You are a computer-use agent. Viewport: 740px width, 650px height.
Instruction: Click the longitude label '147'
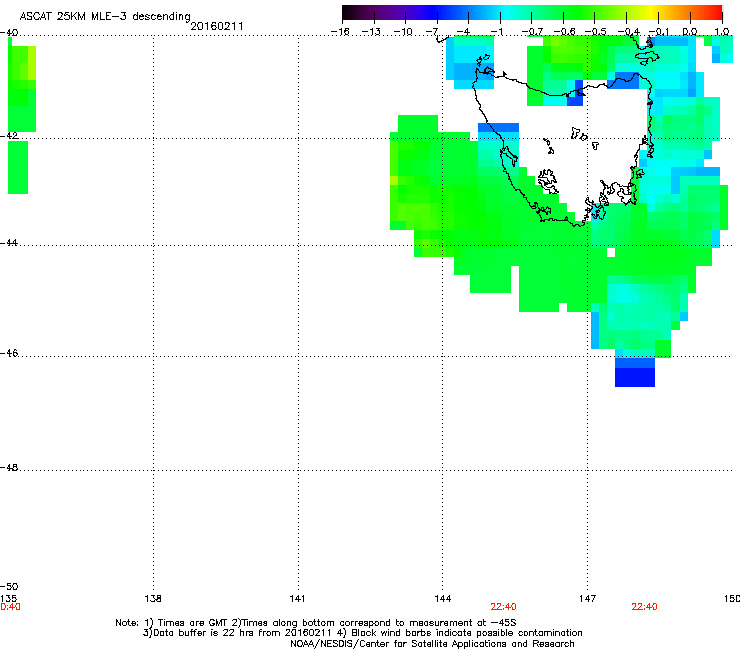(588, 599)
